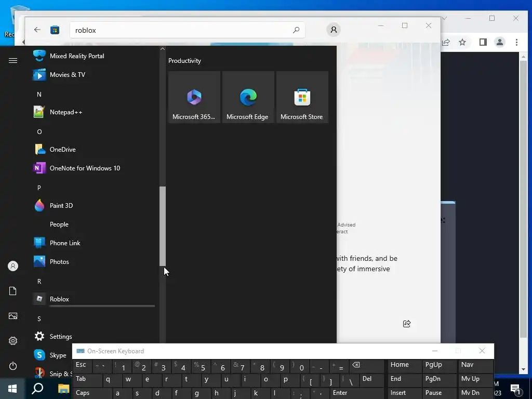Click the Power icon in Start sidebar
532x399 pixels.
coord(13,366)
